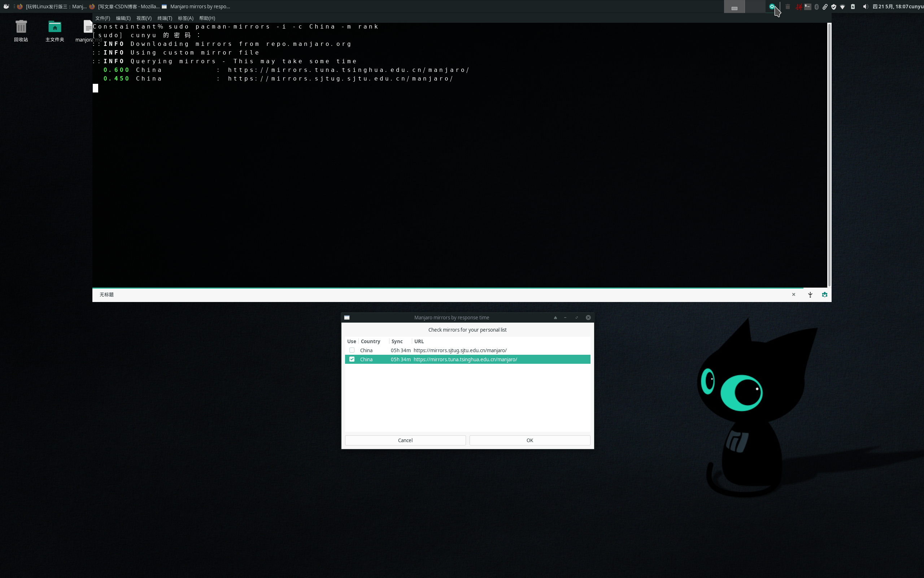Click the 05h 34m sync cell of sjtug row
924x578 pixels.
[x=401, y=350]
